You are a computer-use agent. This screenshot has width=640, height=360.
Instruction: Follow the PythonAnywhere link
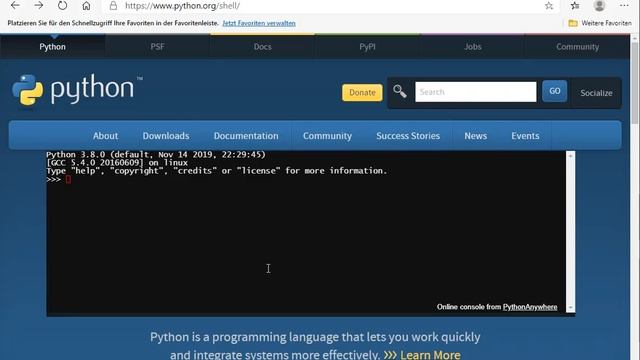tap(530, 307)
